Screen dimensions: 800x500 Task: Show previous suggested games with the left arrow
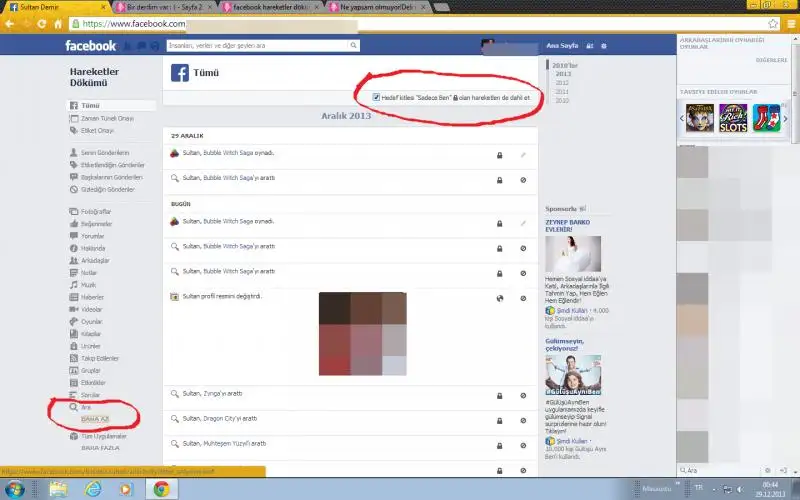coord(682,118)
